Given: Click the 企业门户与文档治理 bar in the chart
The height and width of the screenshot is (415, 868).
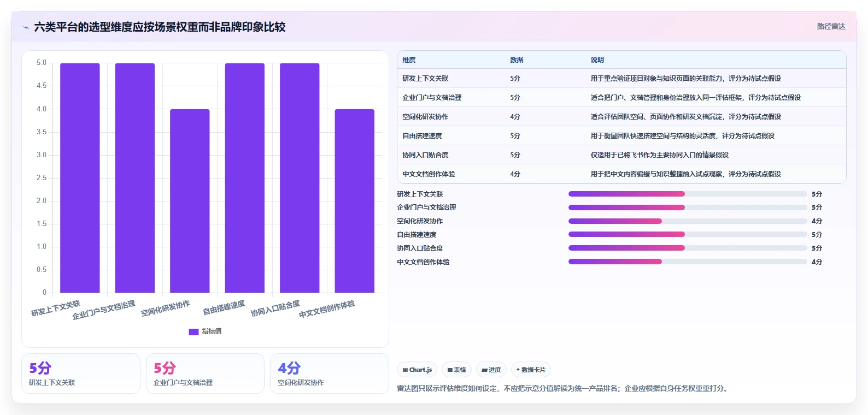Looking at the screenshot, I should click(135, 178).
